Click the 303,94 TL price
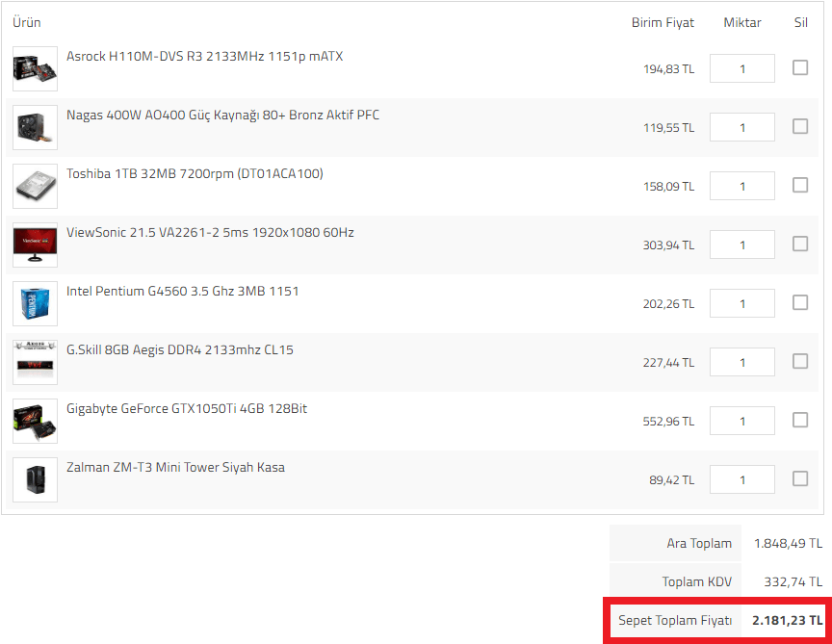The height and width of the screenshot is (644, 832). pos(668,245)
